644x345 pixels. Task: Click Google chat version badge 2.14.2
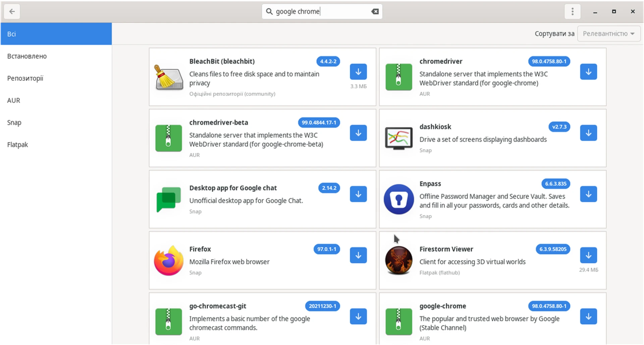click(x=329, y=188)
